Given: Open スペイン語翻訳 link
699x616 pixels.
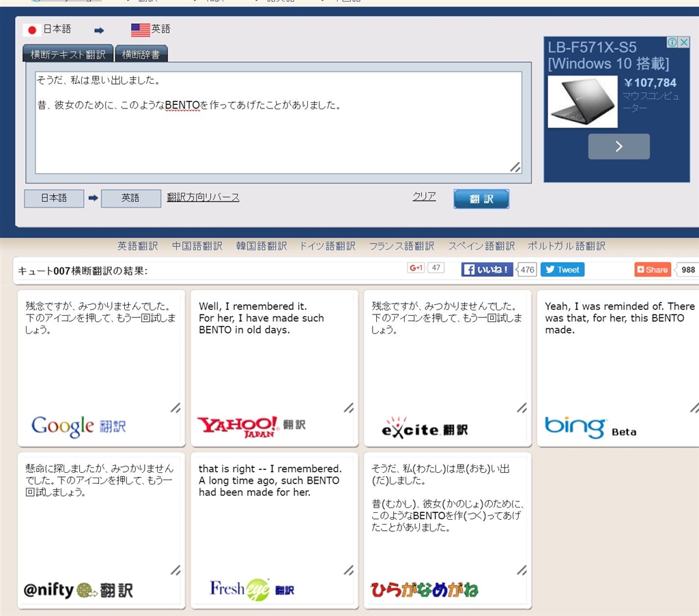Looking at the screenshot, I should pyautogui.click(x=481, y=246).
